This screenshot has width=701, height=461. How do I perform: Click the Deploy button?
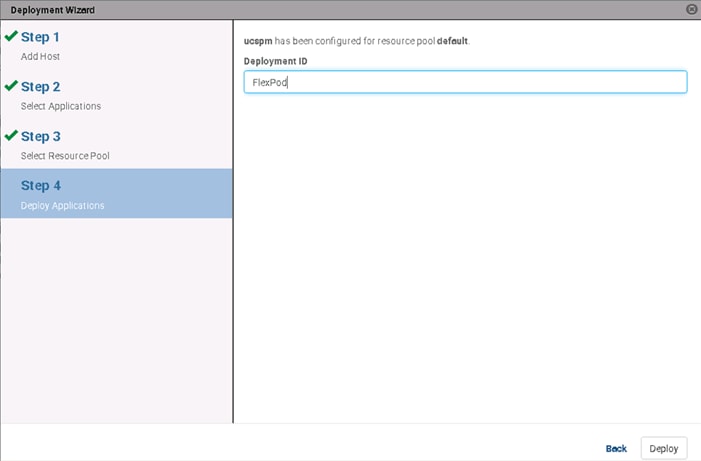(x=663, y=448)
